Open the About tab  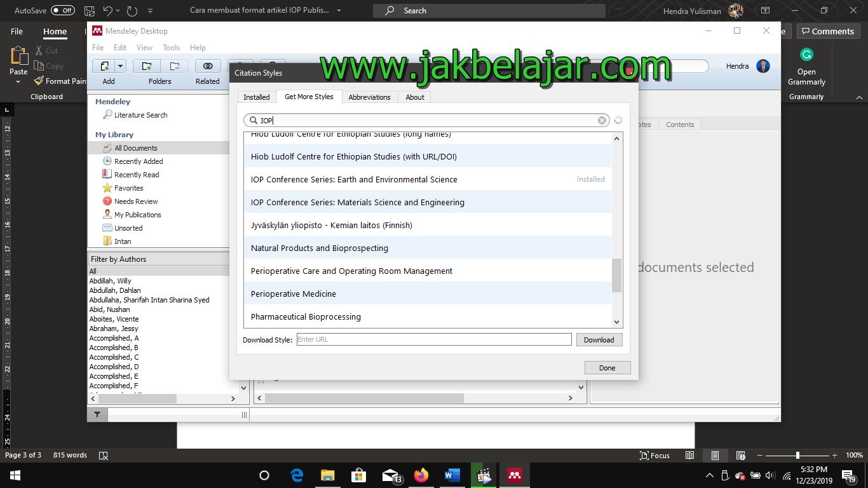tap(415, 97)
